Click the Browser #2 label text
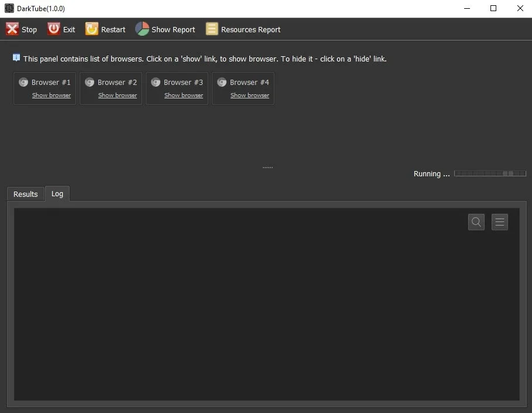The width and height of the screenshot is (532, 413). pyautogui.click(x=118, y=82)
